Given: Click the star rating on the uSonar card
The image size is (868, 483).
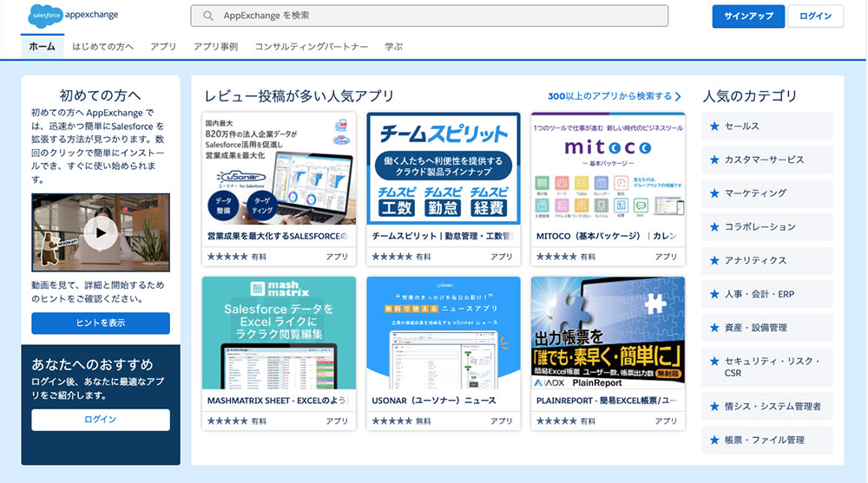Looking at the screenshot, I should pyautogui.click(x=227, y=257).
